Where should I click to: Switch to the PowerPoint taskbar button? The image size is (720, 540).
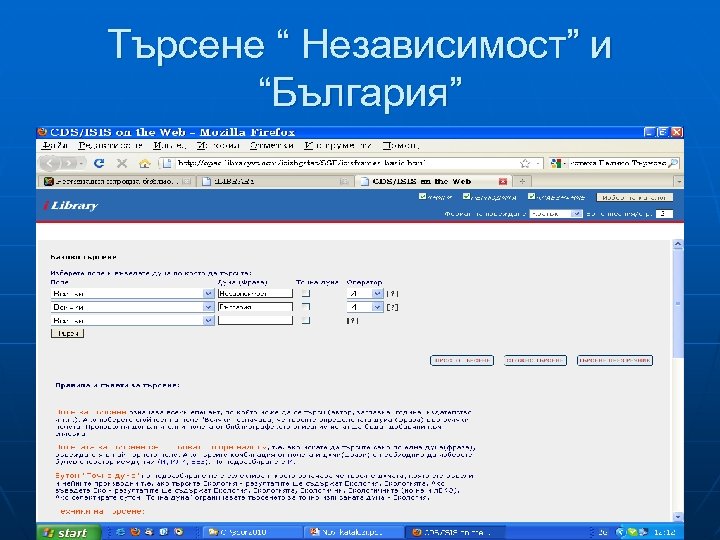[x=353, y=533]
